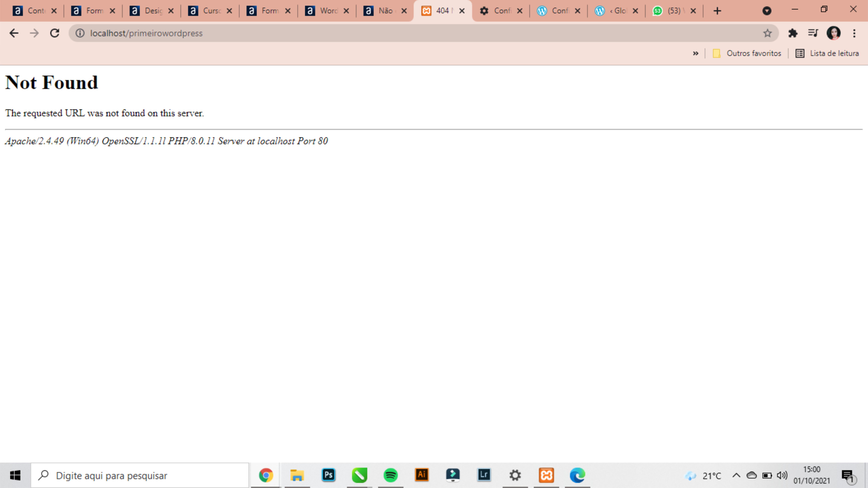The height and width of the screenshot is (488, 868).
Task: Click the address bar showing localhost/primeirowordpress
Action: pos(146,33)
